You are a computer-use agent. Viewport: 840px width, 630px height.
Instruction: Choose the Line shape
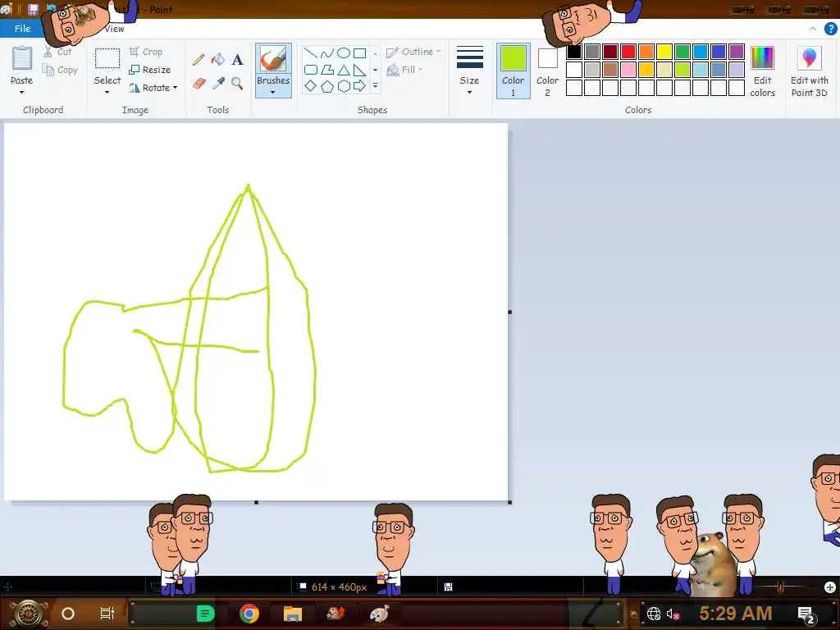(310, 53)
